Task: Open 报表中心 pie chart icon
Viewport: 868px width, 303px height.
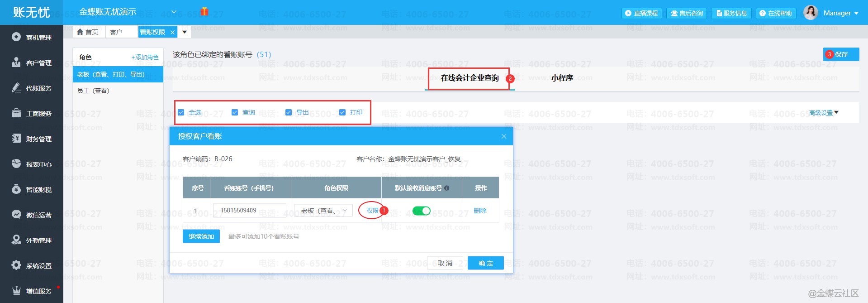Action: [16, 164]
